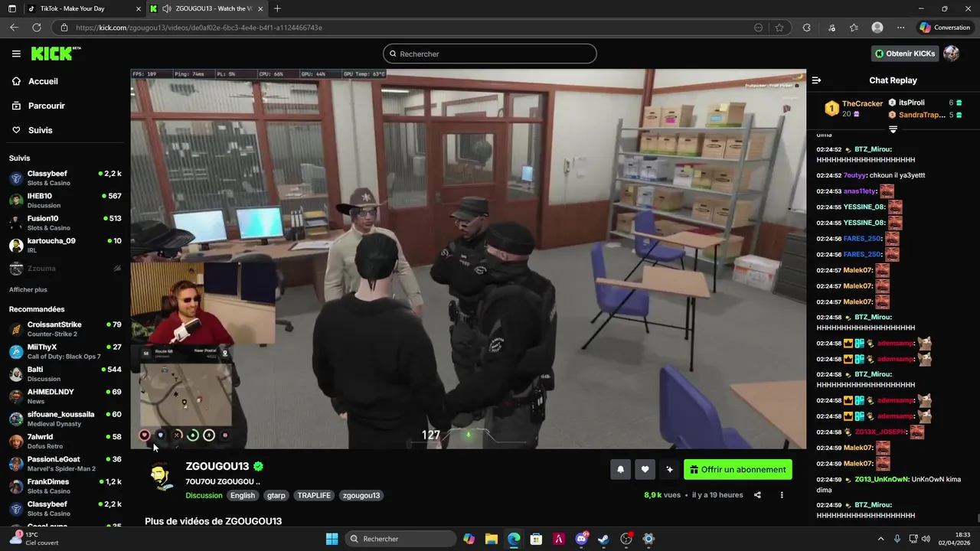The height and width of the screenshot is (551, 980).
Task: Open sifouane_koussalla recommended channel
Action: (65, 419)
